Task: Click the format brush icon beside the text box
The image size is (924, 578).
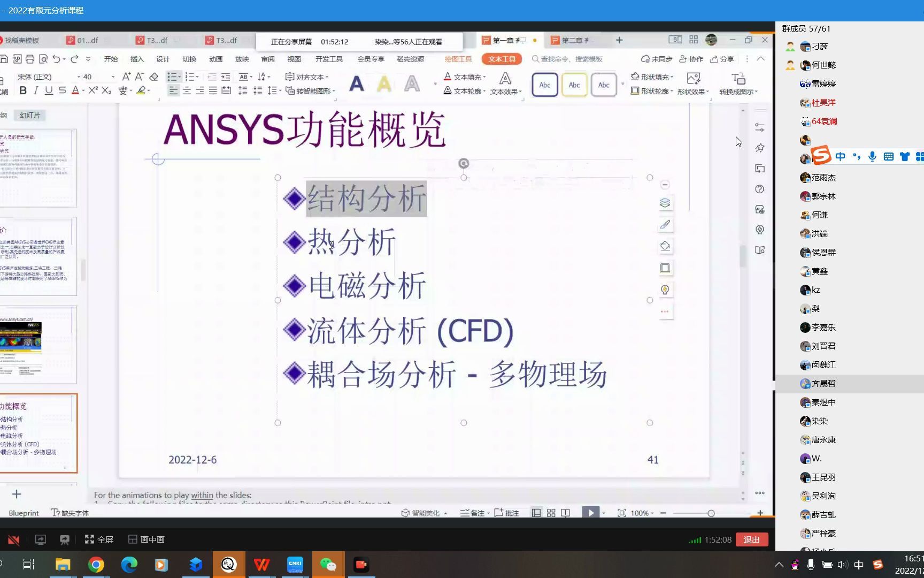Action: click(x=665, y=225)
